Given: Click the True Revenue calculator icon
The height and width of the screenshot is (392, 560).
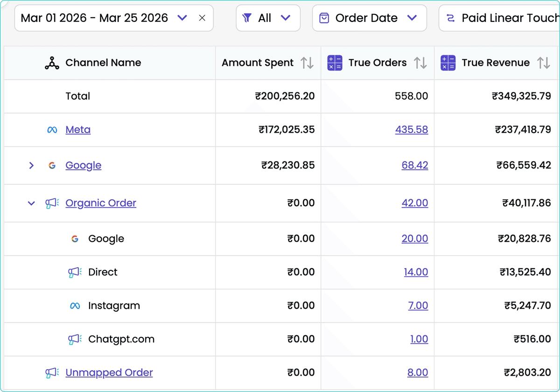Looking at the screenshot, I should (x=448, y=63).
